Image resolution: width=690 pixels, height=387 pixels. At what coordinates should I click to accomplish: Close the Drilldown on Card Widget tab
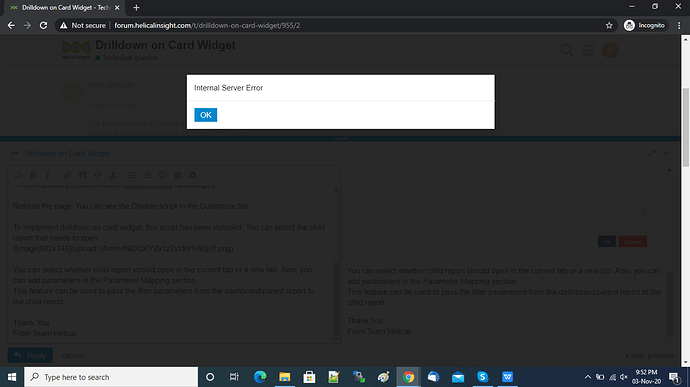click(117, 7)
